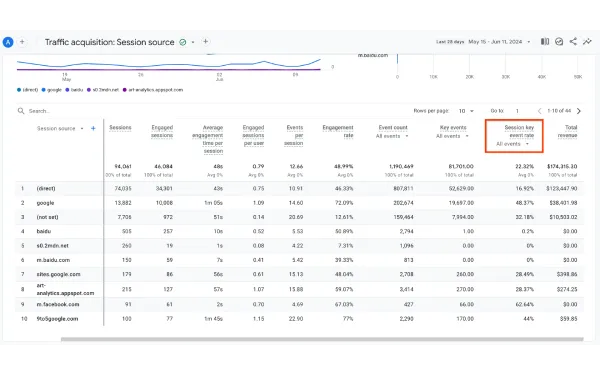Open the date range dropdown arrow

pyautogui.click(x=529, y=42)
